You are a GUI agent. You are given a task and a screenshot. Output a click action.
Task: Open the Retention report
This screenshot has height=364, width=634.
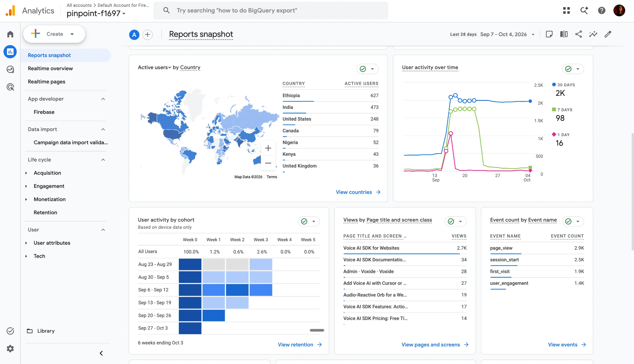[45, 212]
